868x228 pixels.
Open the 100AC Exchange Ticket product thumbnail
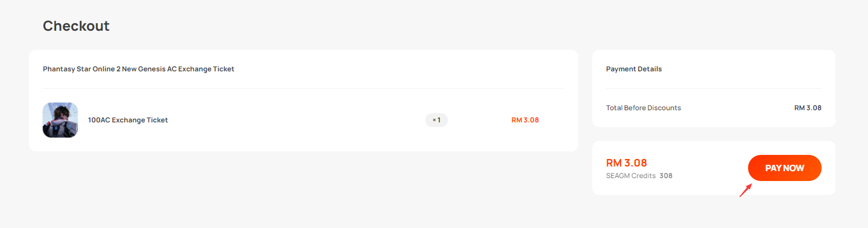(x=60, y=120)
